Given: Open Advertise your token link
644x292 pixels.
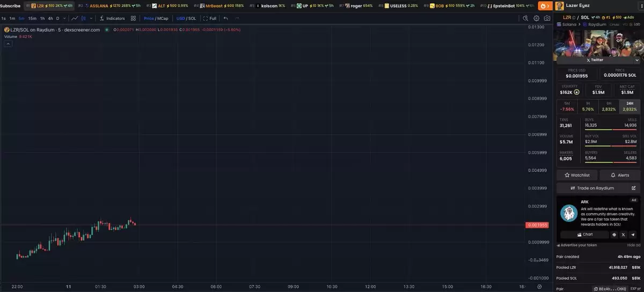Looking at the screenshot, I should (x=577, y=245).
